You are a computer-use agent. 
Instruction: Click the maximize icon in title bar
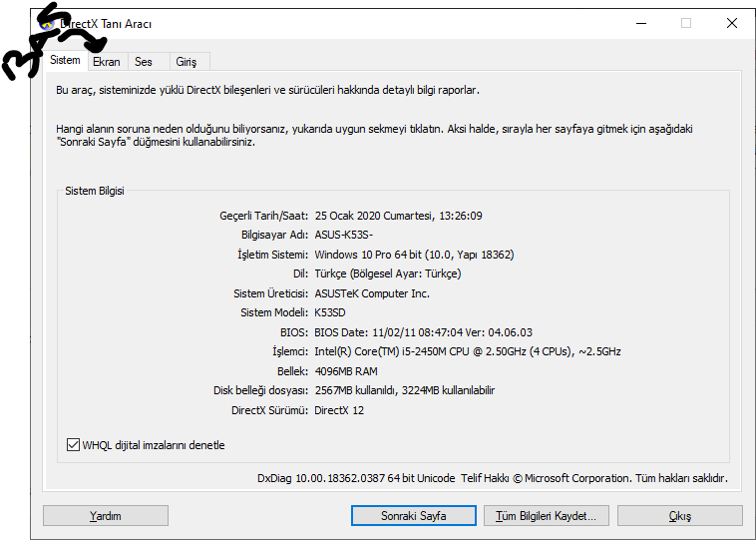[686, 23]
